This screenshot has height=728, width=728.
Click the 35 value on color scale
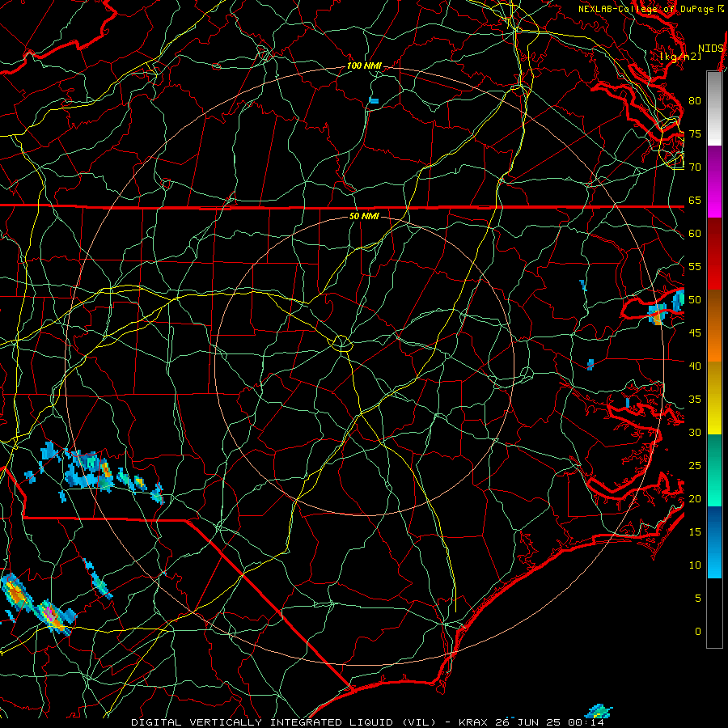coord(695,400)
